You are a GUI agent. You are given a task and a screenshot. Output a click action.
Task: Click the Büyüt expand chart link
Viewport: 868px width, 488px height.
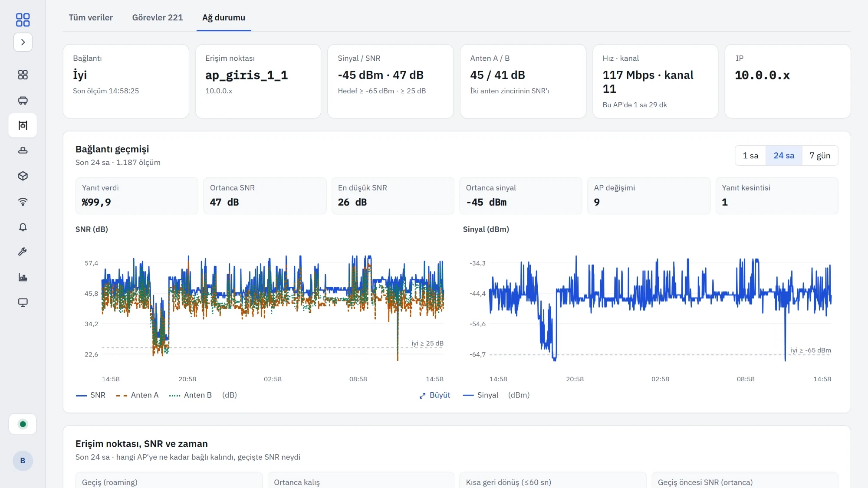(435, 395)
